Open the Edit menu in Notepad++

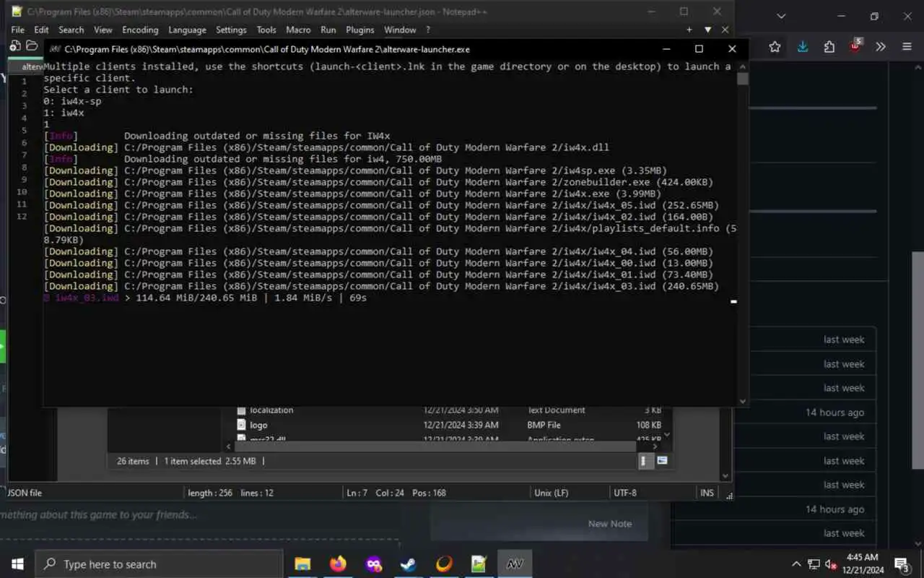pos(41,30)
